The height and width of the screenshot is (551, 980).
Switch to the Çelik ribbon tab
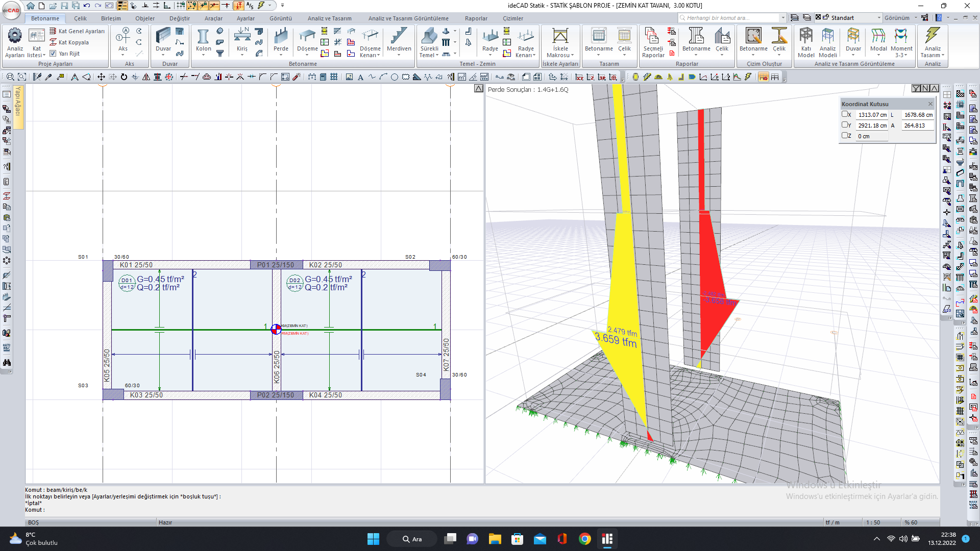[x=80, y=18]
